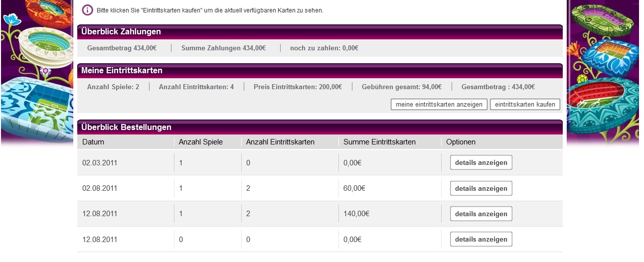
Task: Select the "noch zu zahlen: 0,00€" text
Action: (324, 48)
